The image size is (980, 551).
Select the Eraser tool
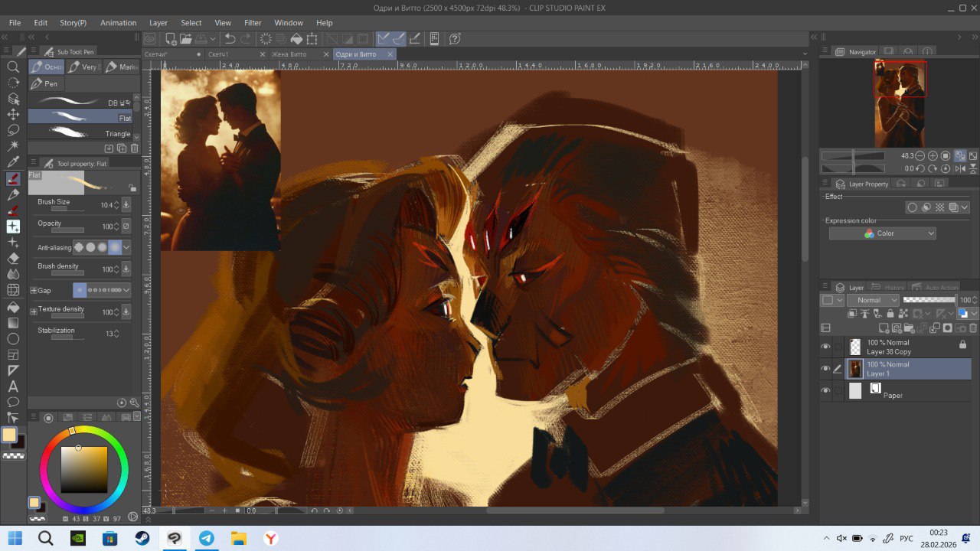click(x=13, y=258)
